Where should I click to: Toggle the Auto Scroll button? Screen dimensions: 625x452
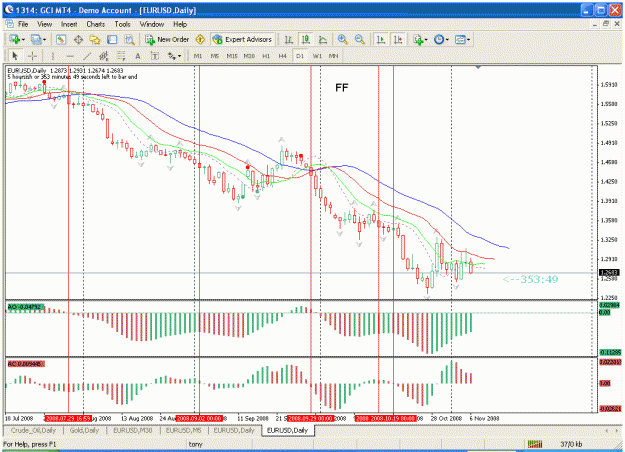point(381,39)
